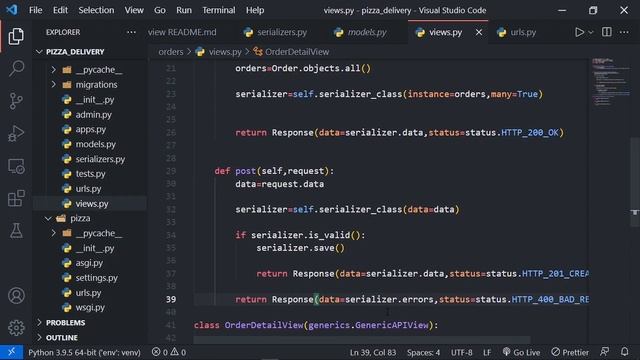Viewport: 640px width, 360px height.
Task: Click the code minimap
Action: [x=610, y=82]
